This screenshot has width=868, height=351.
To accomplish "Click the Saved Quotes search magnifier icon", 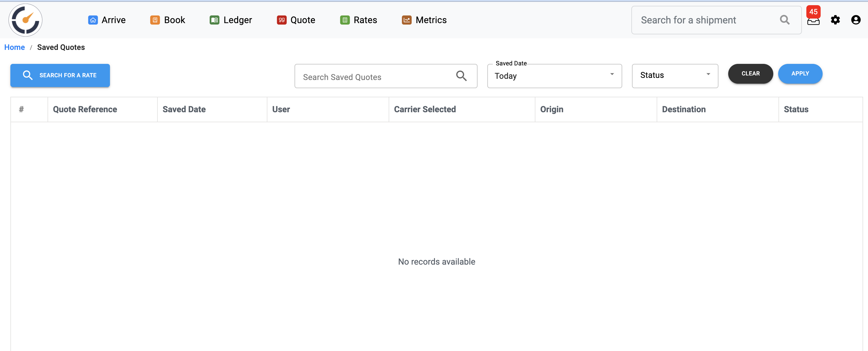I will [x=461, y=76].
